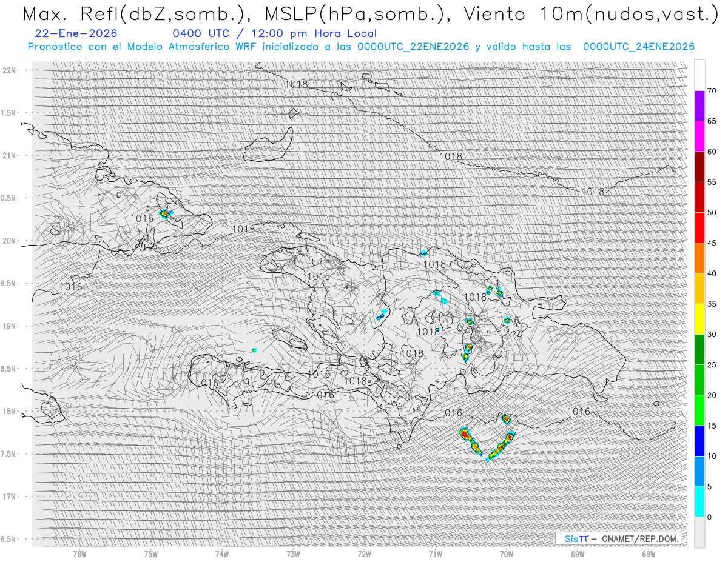728x562 pixels.
Task: Click the '17N' latitude axis label
Action: [x=10, y=497]
